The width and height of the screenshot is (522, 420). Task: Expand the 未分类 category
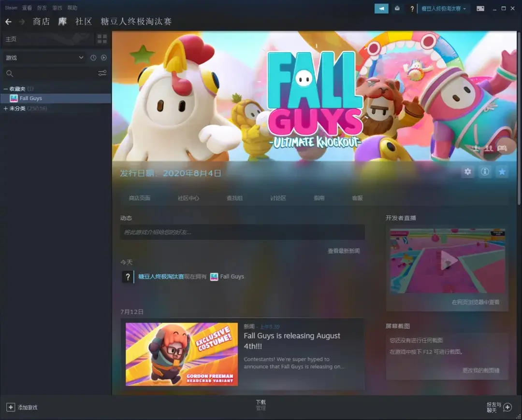pos(6,109)
